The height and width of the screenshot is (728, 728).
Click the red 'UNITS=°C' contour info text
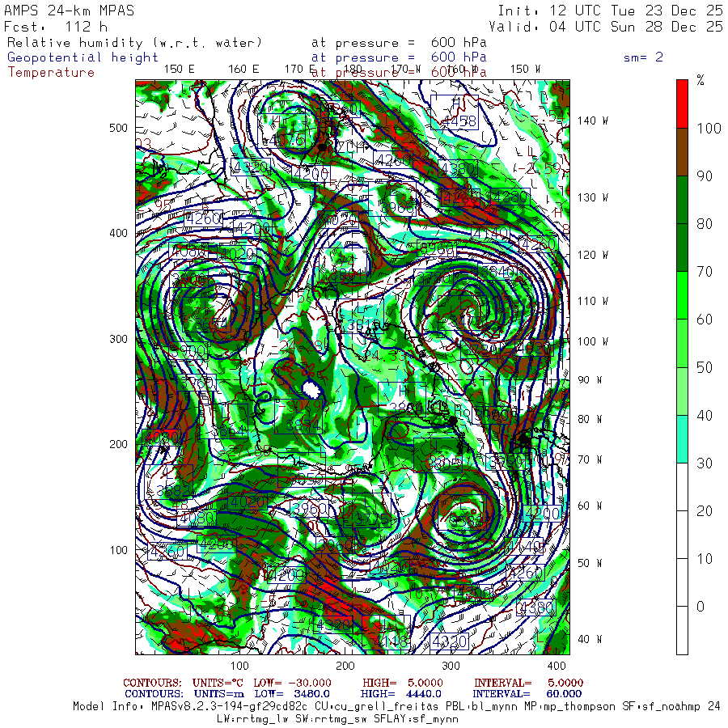218,683
